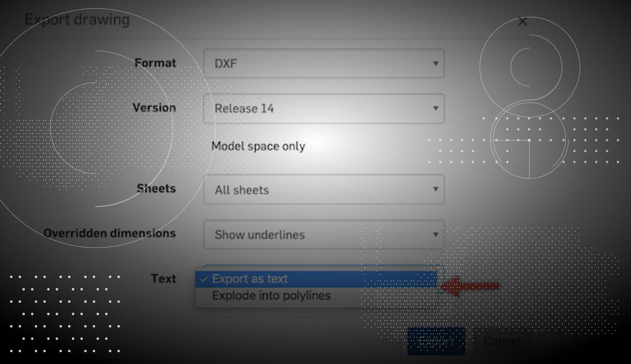Image resolution: width=631 pixels, height=364 pixels.
Task: Click the arrow on Overridden dimensions field
Action: [x=435, y=235]
